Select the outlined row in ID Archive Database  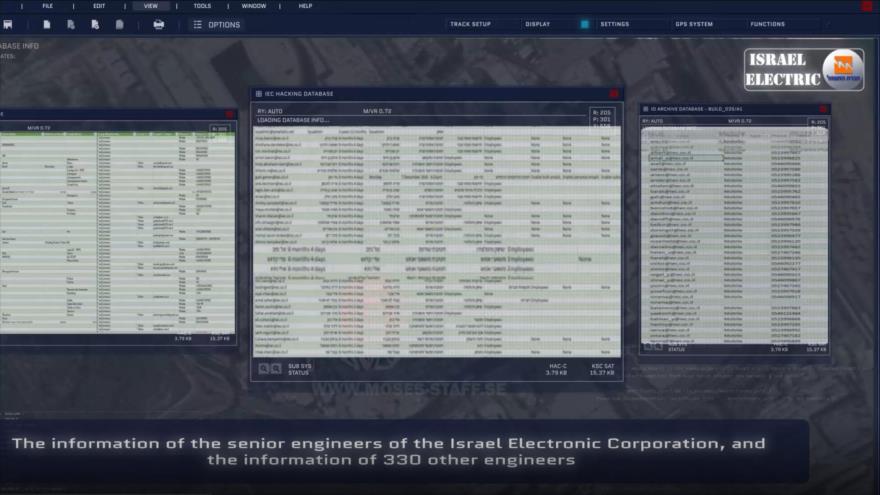(x=686, y=158)
